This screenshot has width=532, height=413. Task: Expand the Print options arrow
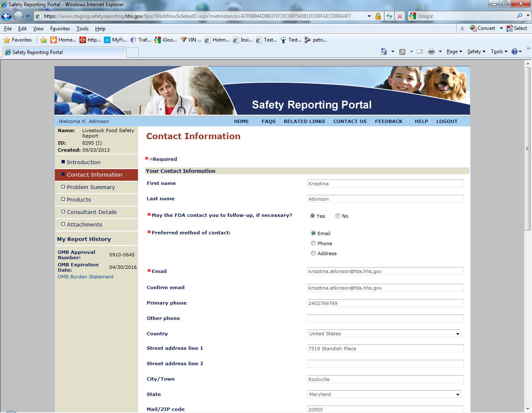[x=440, y=52]
